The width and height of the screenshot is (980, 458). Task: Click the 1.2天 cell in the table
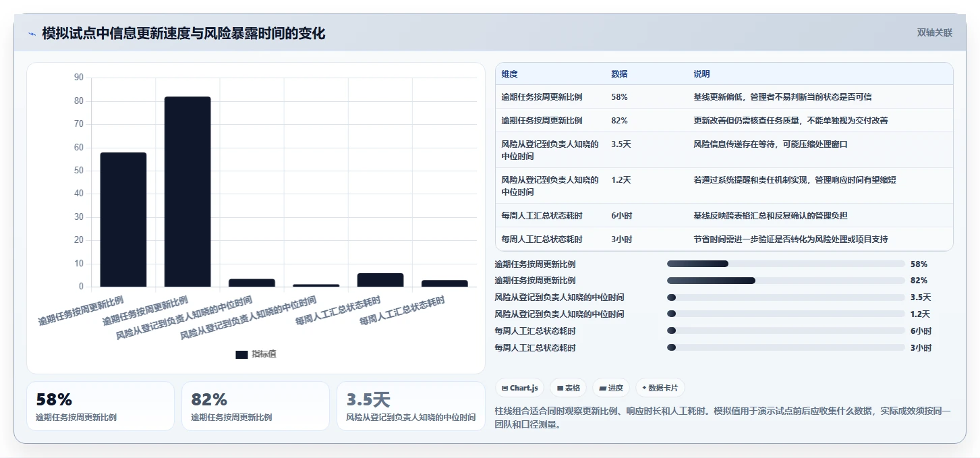[621, 180]
